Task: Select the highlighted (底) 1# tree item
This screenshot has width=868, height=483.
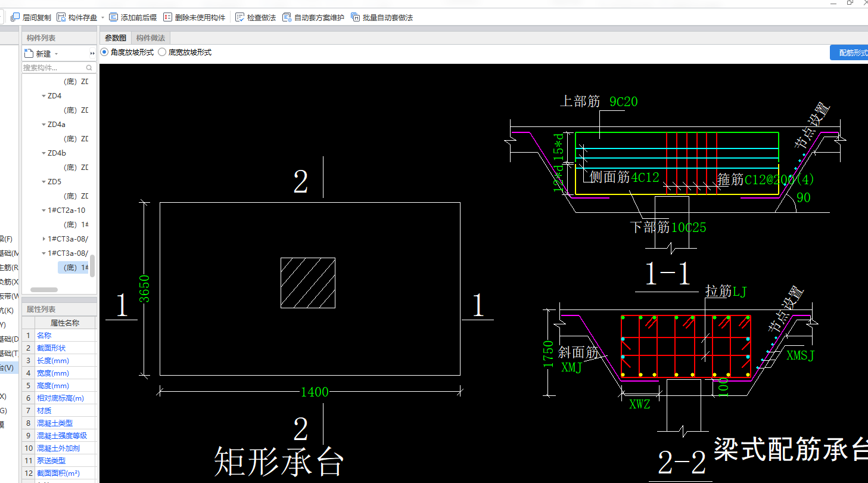Action: tap(74, 268)
